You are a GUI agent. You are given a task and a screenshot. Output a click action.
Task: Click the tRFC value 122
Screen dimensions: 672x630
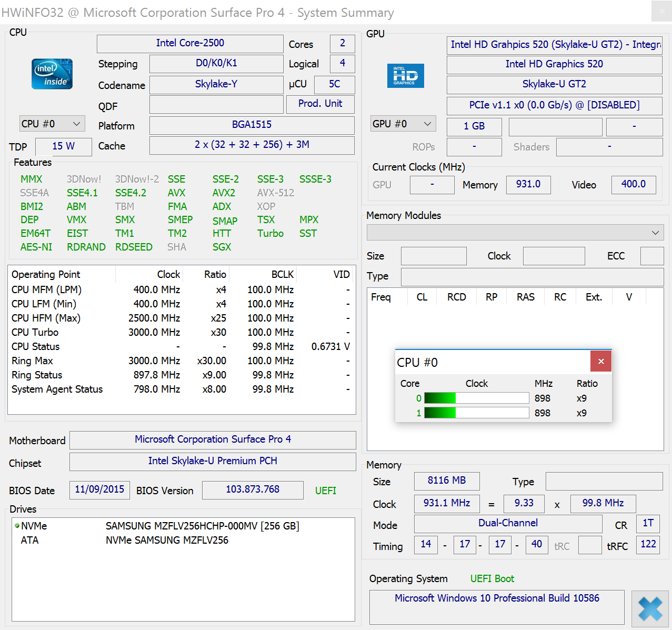648,545
